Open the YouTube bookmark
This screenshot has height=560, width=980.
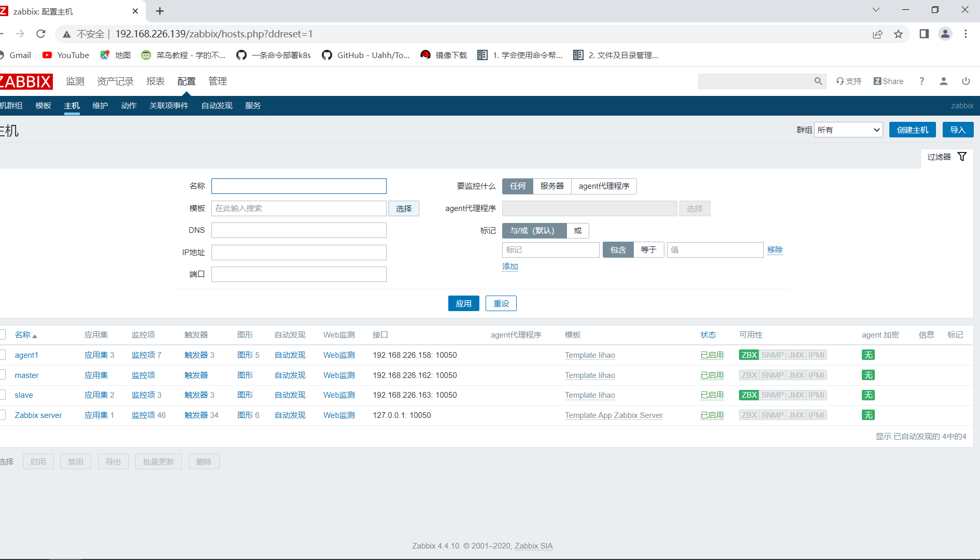coord(66,55)
